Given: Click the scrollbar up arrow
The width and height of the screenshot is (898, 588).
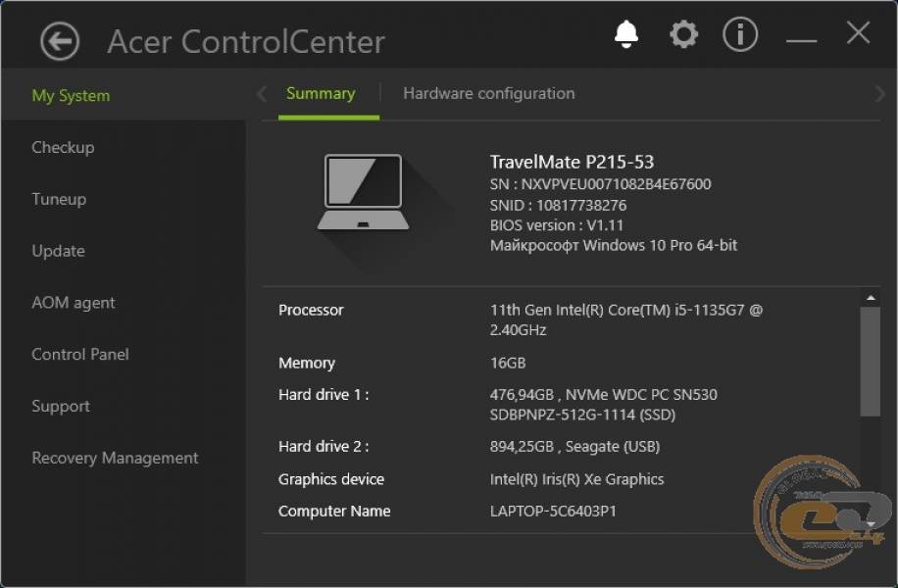Looking at the screenshot, I should click(871, 298).
